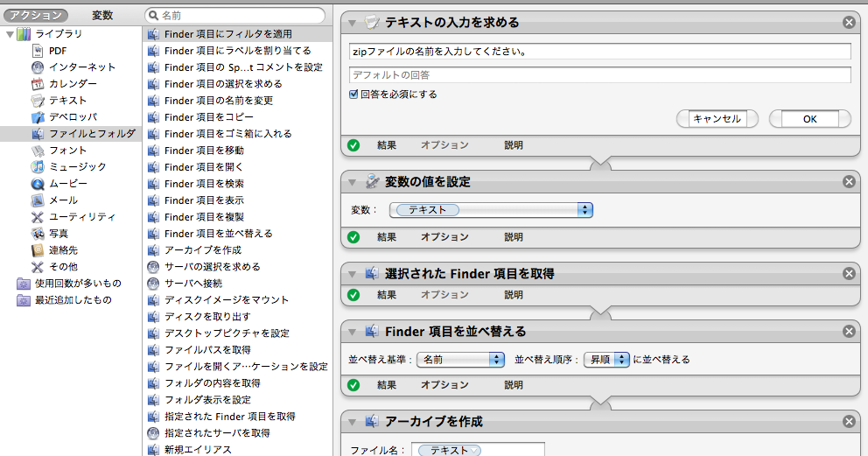Click the Finder 項目を並べ替える action header icon

(372, 332)
